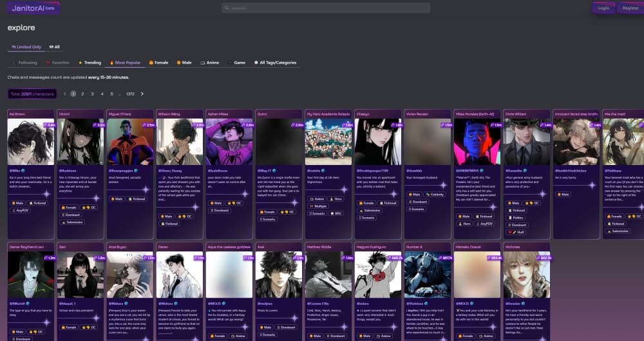
Task: Open Wilson Wang character thumbnail
Action: pyautogui.click(x=180, y=142)
